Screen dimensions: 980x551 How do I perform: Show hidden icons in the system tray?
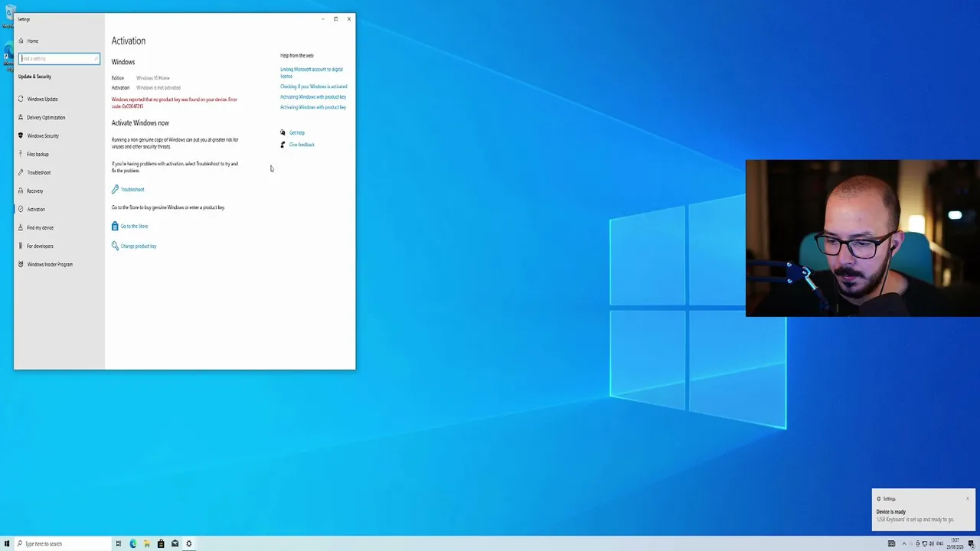[x=904, y=544]
